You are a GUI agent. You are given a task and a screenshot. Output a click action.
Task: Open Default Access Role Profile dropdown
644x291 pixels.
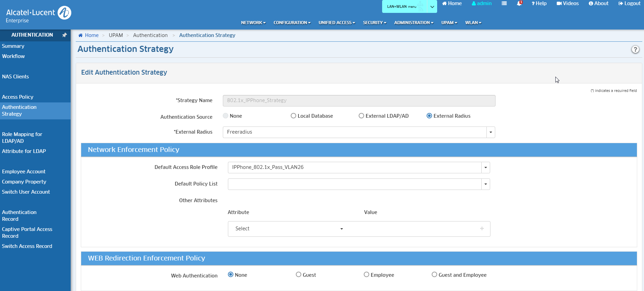pyautogui.click(x=485, y=168)
